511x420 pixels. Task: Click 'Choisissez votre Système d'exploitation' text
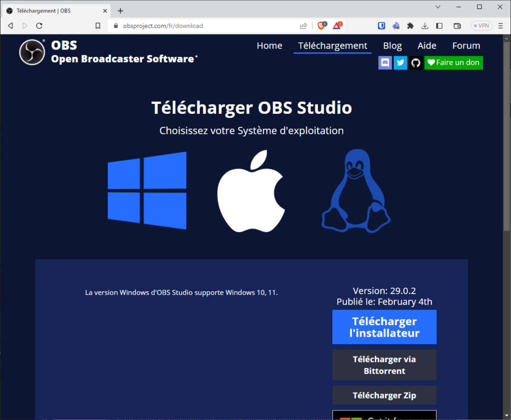tap(252, 131)
